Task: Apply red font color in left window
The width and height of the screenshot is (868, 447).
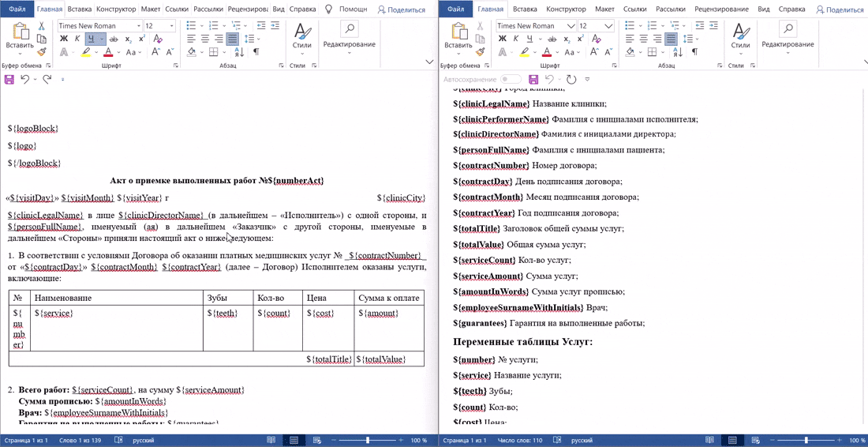Action: (108, 52)
